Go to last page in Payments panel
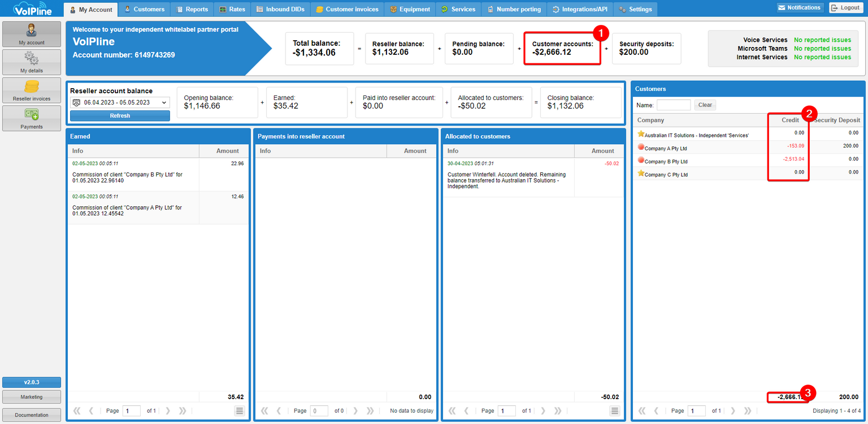 click(x=370, y=411)
